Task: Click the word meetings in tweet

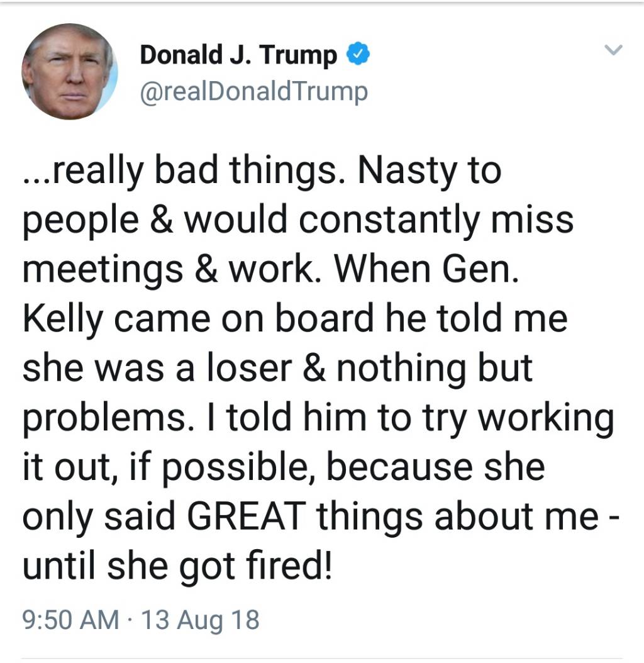Action: tap(103, 270)
